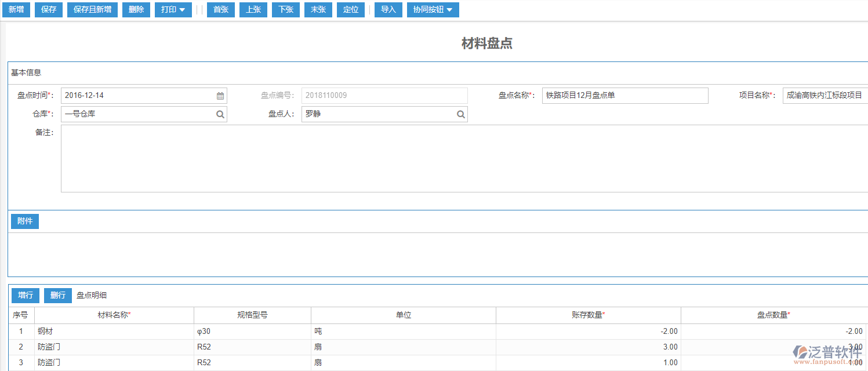This screenshot has height=371, width=868.
Task: Expand the 协同按钮 dropdown
Action: (433, 9)
